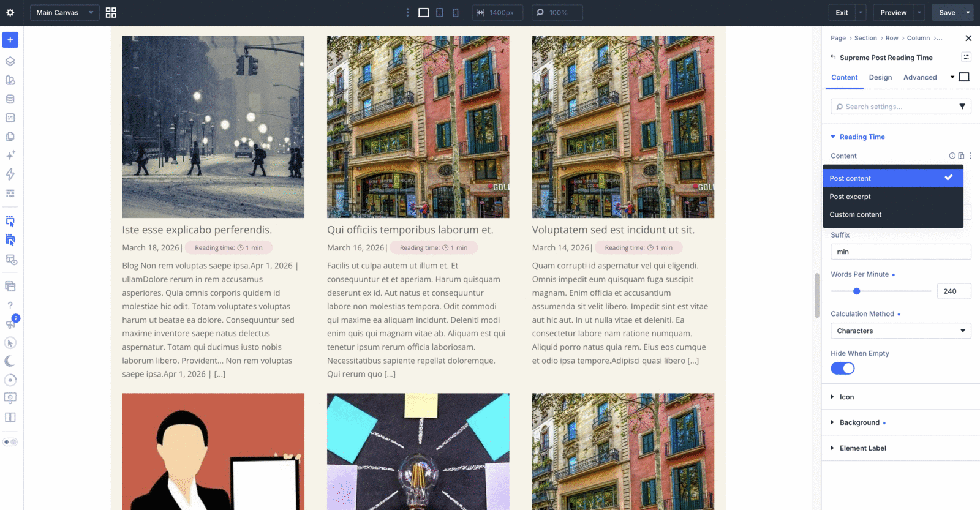Click the back arrow beside Supreme Post Reading Time
Viewport: 980px width, 510px height.
(833, 58)
